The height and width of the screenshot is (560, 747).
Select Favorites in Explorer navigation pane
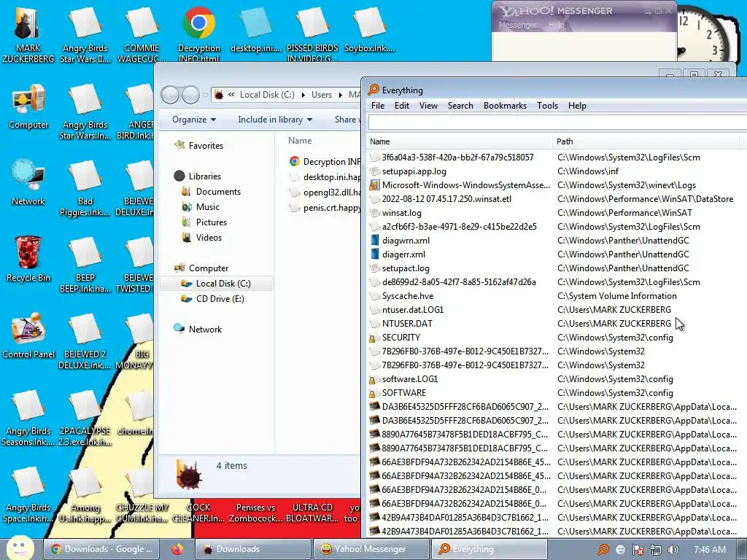pyautogui.click(x=205, y=146)
